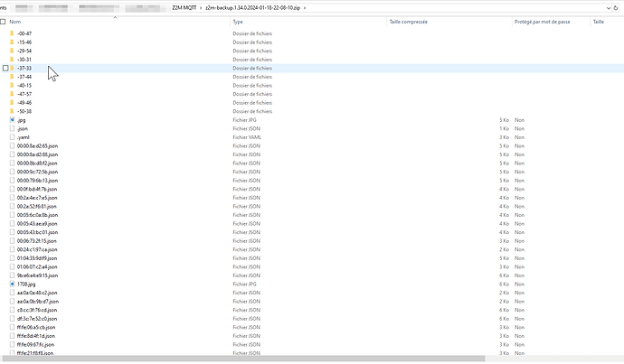Expand the chevron after the zip file breadcrumb
Image resolution: width=624 pixels, height=364 pixels.
click(305, 8)
